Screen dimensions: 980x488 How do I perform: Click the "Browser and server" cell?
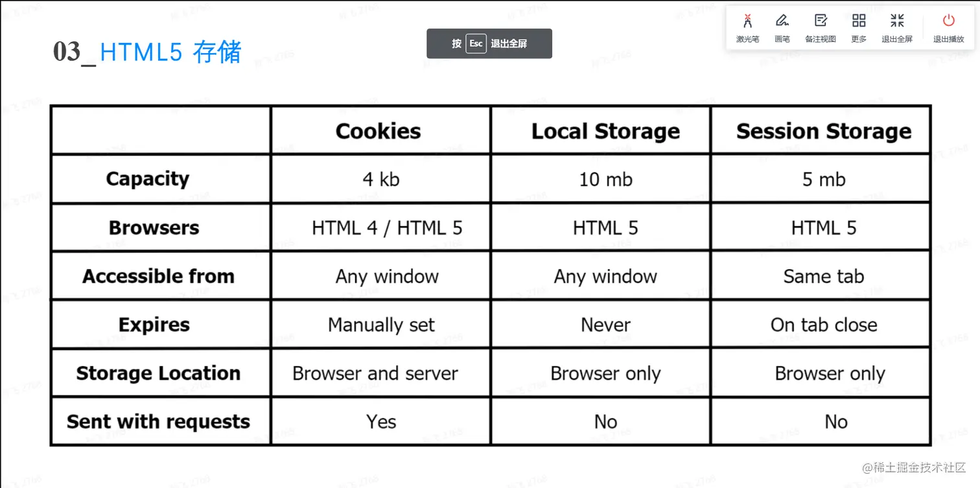(x=375, y=373)
